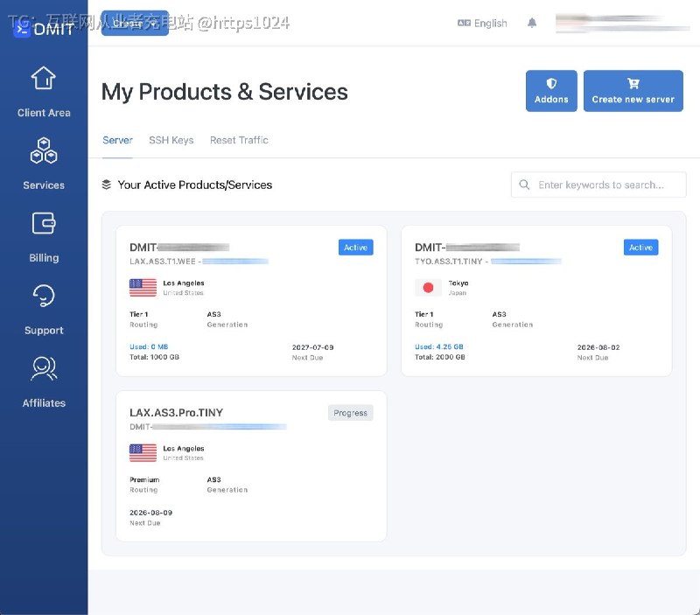Viewport: 700px width, 615px height.
Task: Click the 2026-08-02 next due date
Action: click(x=598, y=347)
